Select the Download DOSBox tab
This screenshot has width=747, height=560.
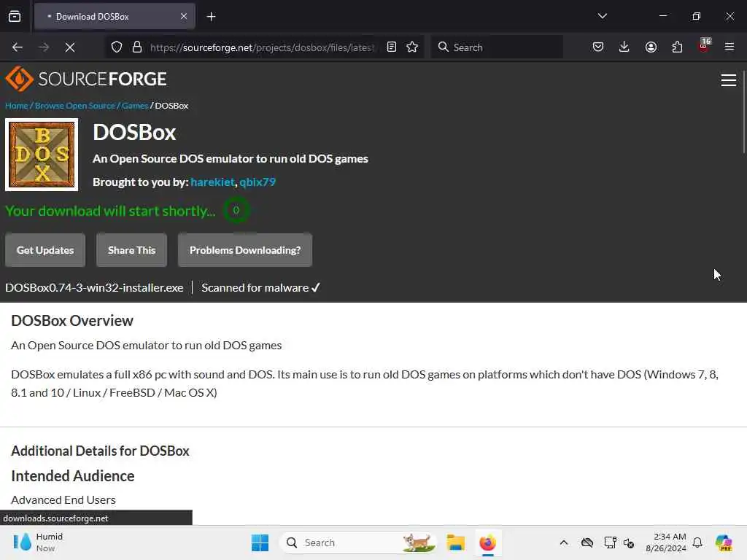[115, 16]
